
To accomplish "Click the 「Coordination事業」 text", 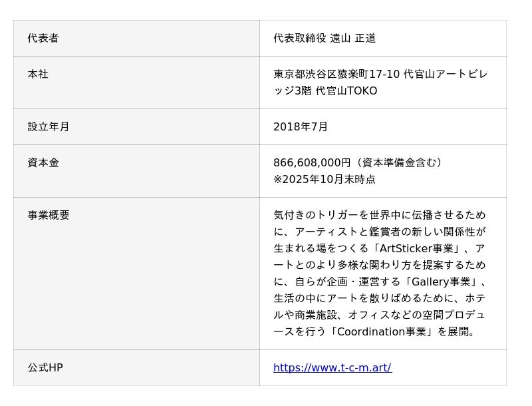I will (x=380, y=331).
